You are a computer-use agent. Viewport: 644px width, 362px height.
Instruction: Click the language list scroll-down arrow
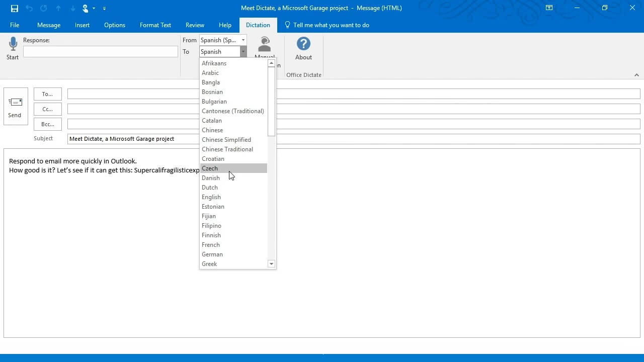(x=271, y=264)
